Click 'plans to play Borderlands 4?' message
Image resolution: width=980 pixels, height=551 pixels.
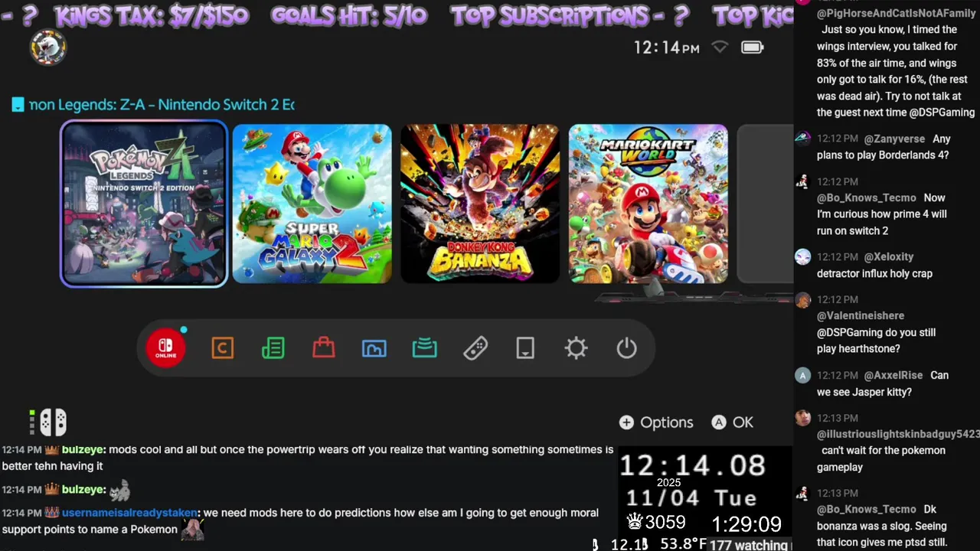pyautogui.click(x=883, y=155)
